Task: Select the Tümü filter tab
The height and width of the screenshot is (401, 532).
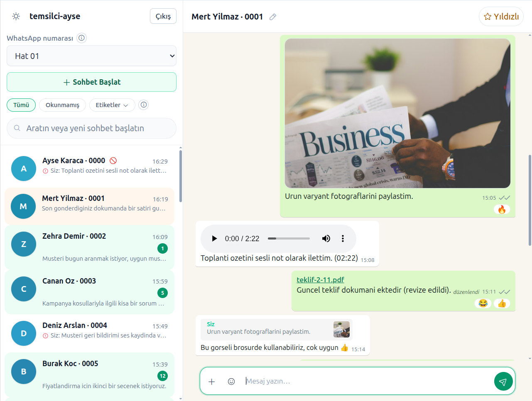Action: (21, 105)
